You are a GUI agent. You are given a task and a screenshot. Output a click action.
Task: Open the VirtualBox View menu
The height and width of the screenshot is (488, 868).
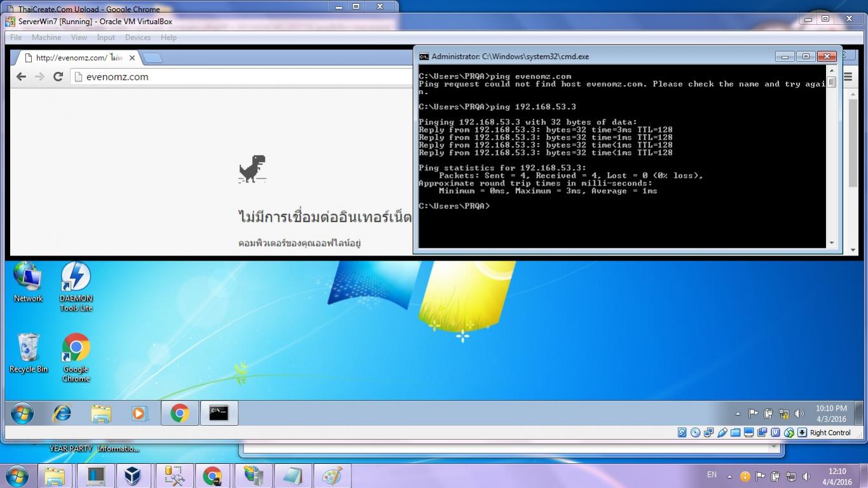point(79,37)
